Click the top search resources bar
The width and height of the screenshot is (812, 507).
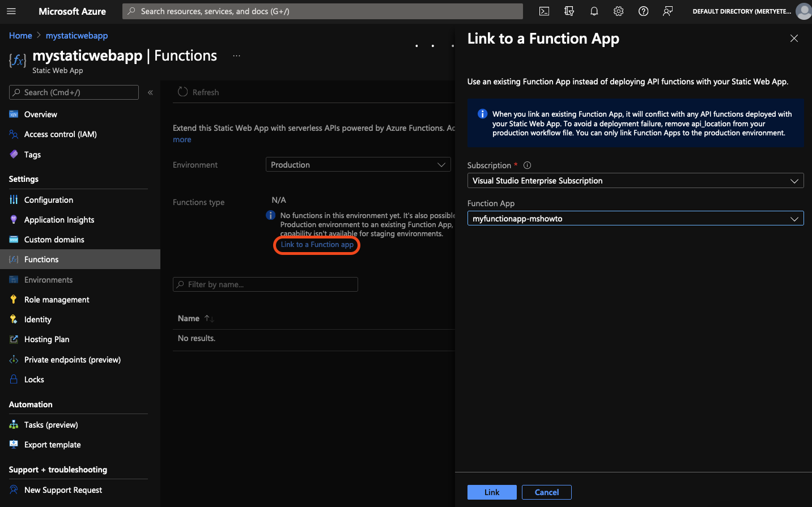pyautogui.click(x=322, y=11)
